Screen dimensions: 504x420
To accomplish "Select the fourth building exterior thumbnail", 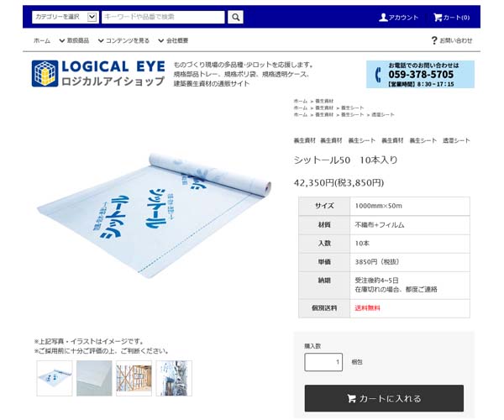I will [174, 378].
